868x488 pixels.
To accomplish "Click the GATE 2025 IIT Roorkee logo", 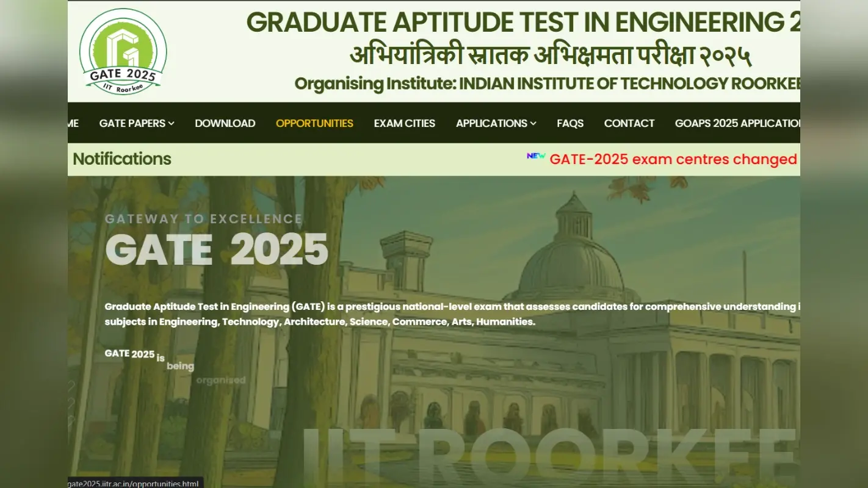I will coord(123,51).
